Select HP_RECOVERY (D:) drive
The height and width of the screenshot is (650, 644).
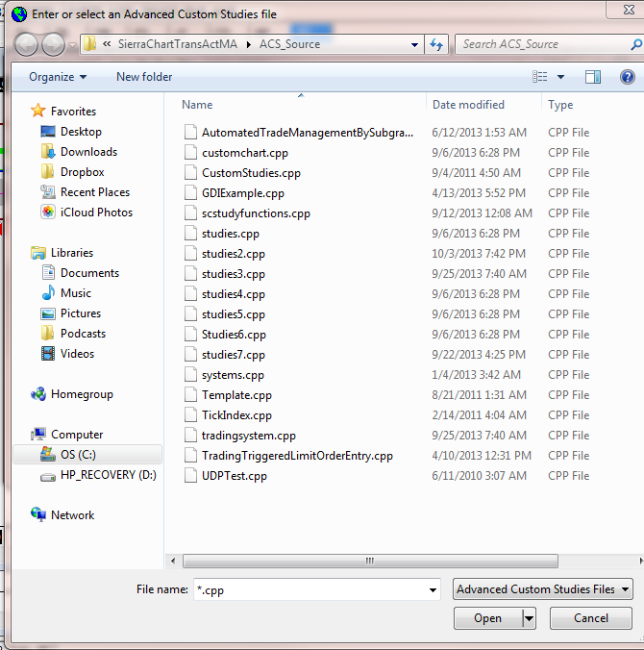[x=98, y=475]
